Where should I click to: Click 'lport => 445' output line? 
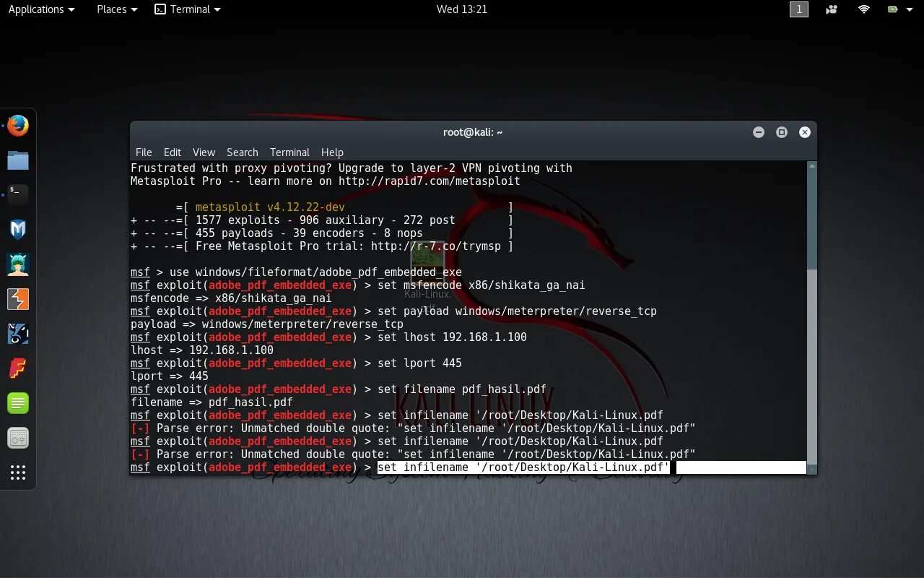tap(170, 376)
